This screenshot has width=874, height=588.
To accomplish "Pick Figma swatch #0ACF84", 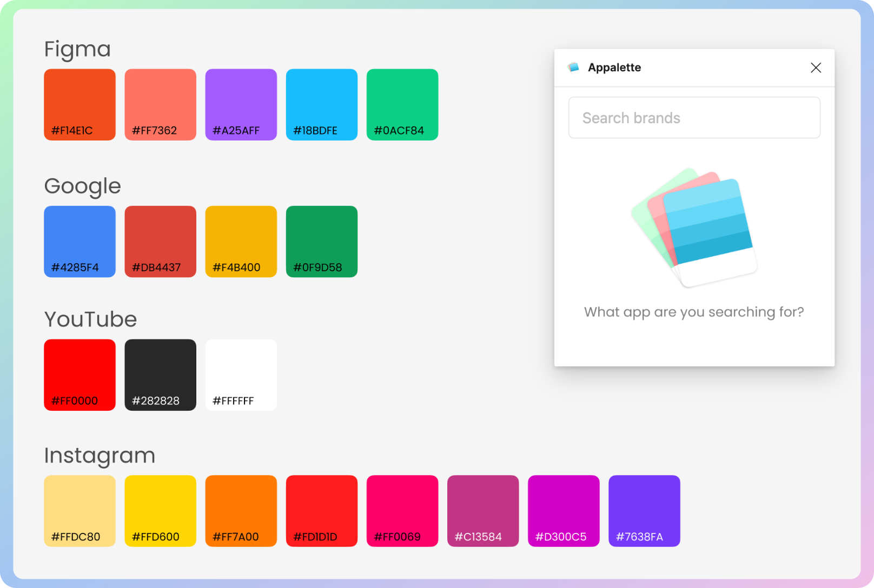I will pos(402,104).
